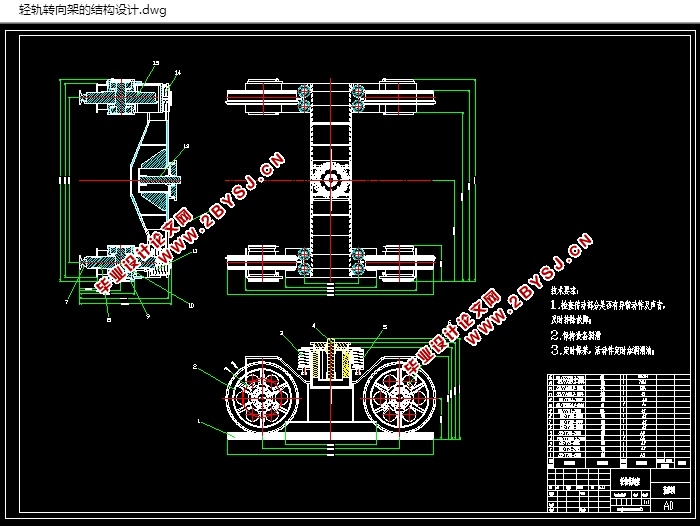Select part label 5 above the spring assembly

[x=385, y=327]
